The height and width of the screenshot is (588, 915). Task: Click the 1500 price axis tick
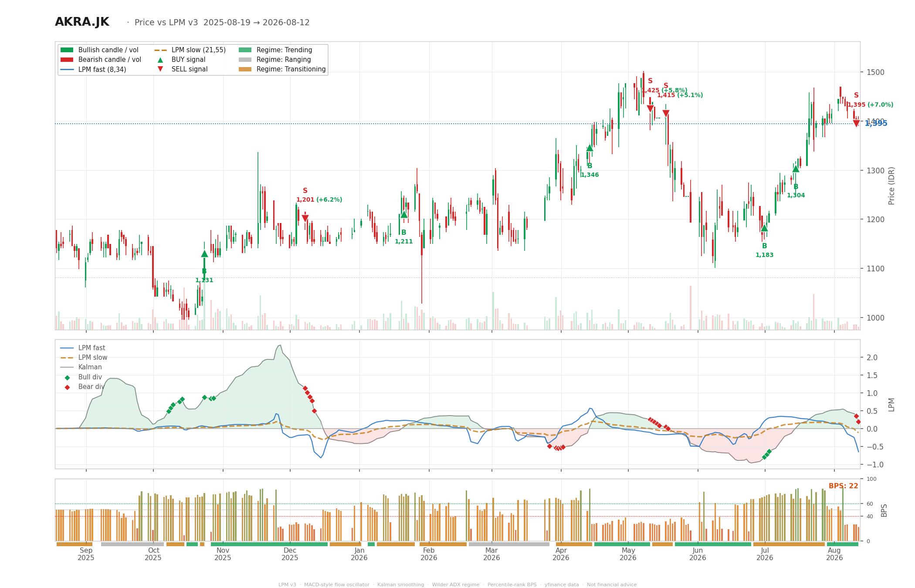[x=875, y=72]
